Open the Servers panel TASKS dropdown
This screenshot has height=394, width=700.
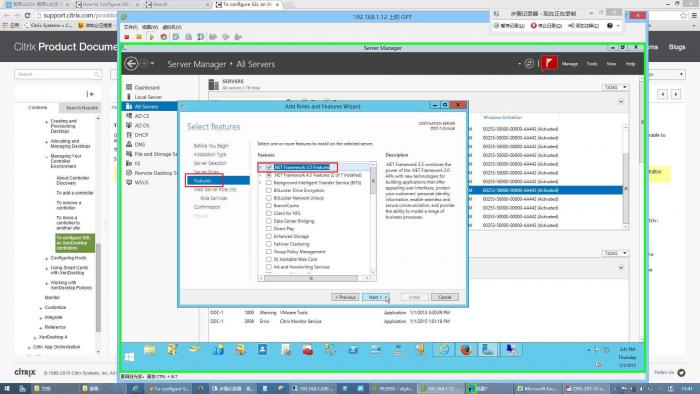point(615,87)
